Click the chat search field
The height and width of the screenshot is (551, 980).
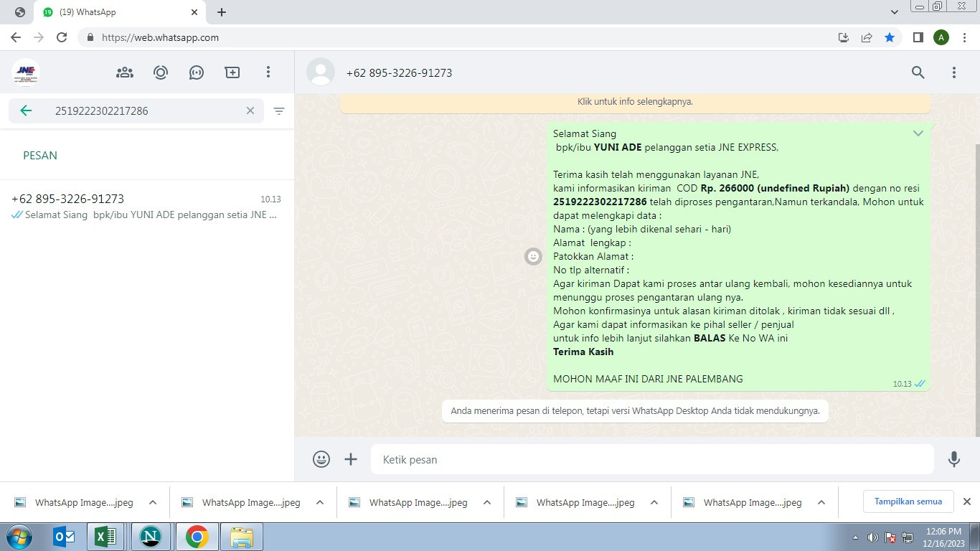136,110
